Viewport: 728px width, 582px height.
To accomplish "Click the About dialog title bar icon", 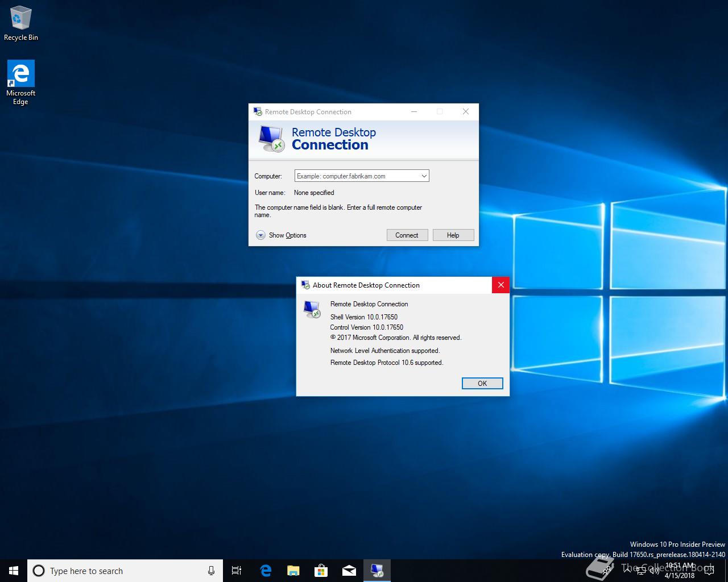I will pos(305,285).
